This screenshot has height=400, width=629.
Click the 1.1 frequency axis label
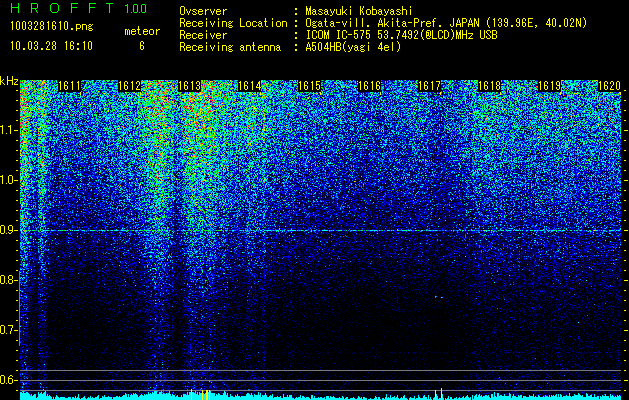[9, 130]
